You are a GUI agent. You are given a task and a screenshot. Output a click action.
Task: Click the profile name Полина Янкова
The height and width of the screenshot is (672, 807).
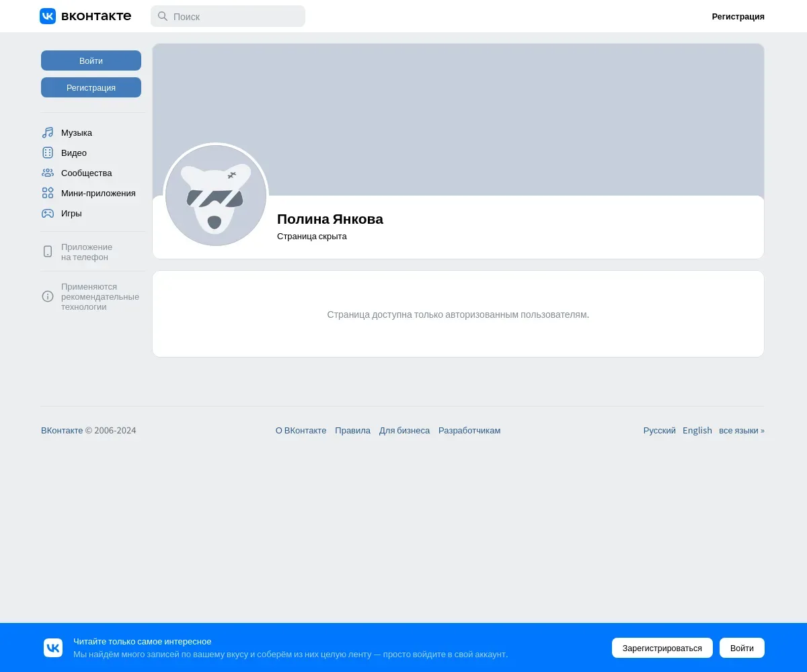[330, 219]
